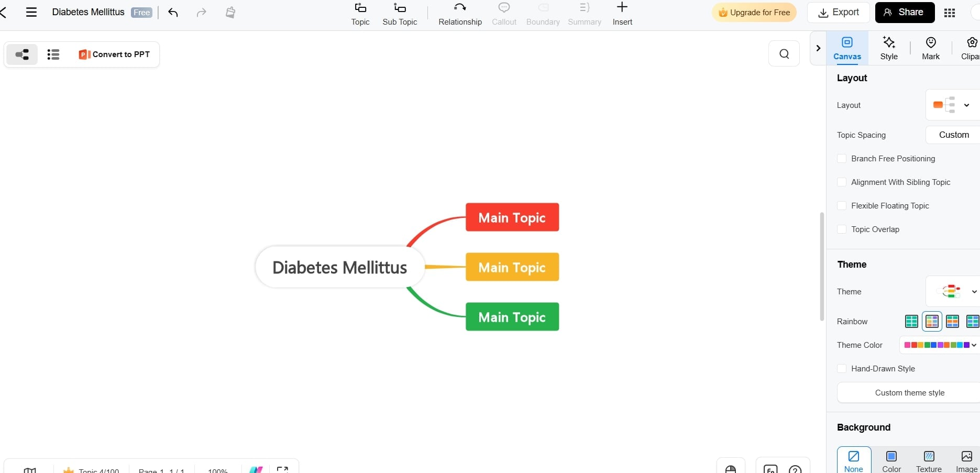
Task: Check Alignment With Sibling Topic
Action: 842,182
